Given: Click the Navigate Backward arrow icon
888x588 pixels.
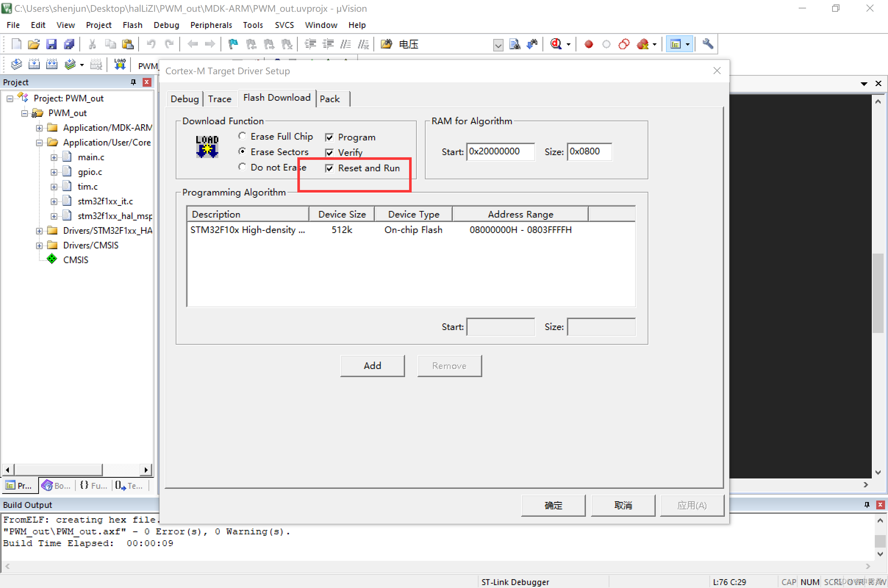Looking at the screenshot, I should [x=193, y=44].
